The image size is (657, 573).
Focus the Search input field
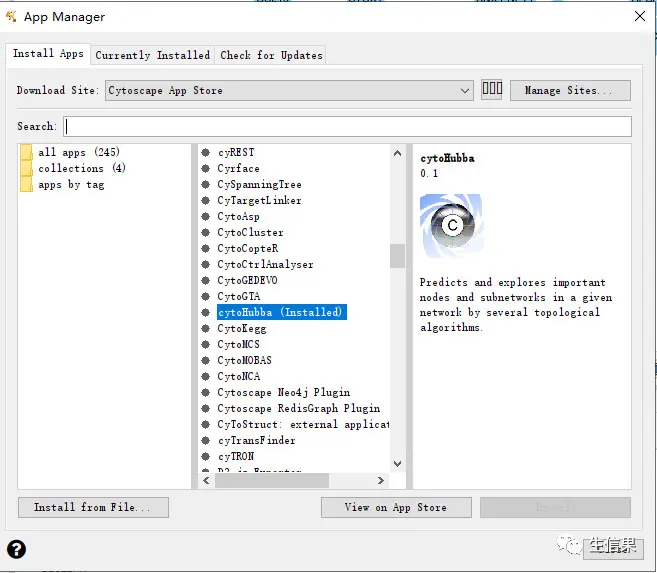pyautogui.click(x=347, y=126)
